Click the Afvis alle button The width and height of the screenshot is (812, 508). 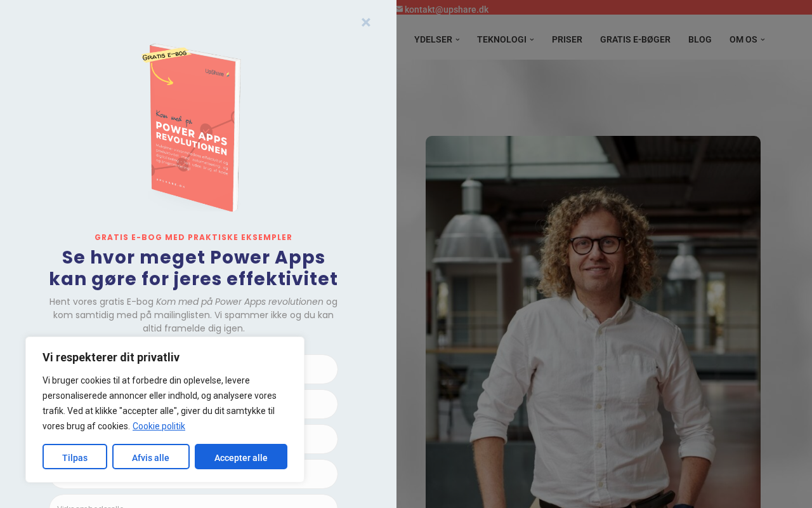(x=151, y=457)
